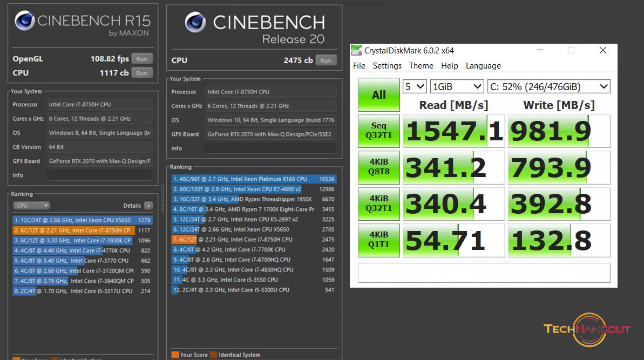Image resolution: width=644 pixels, height=360 pixels.
Task: Click the R20 Processor field Intel Core i7-8750H
Action: click(271, 92)
